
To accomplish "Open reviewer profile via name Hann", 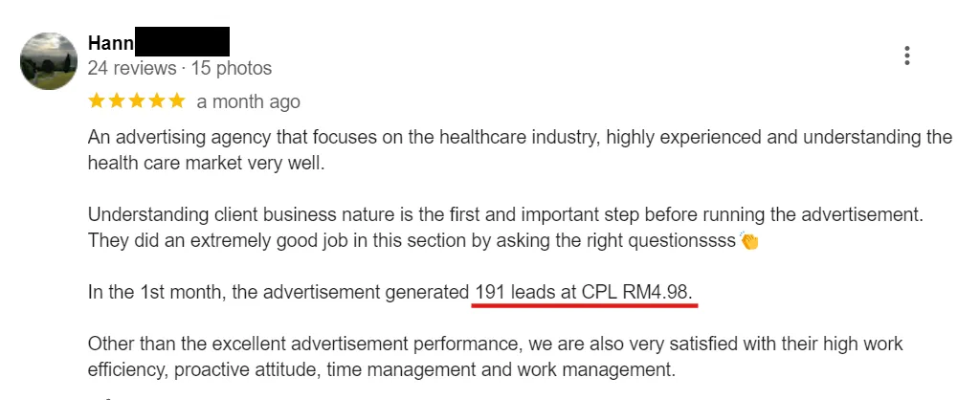I will click(x=110, y=43).
